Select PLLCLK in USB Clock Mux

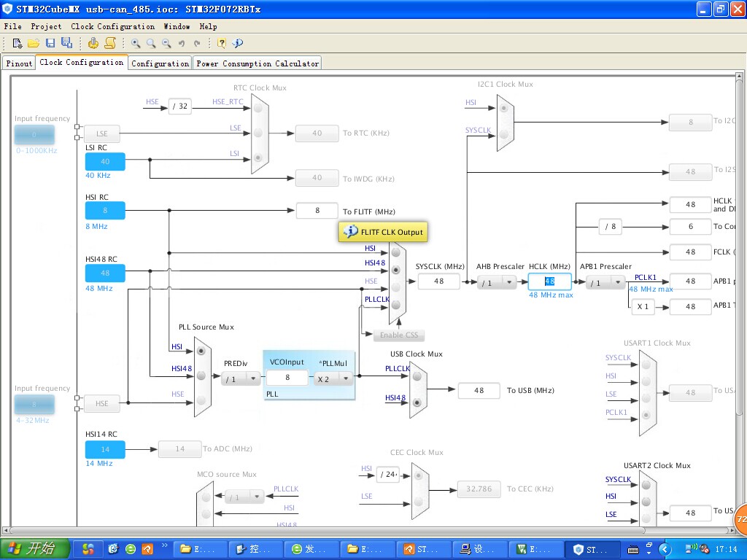[x=417, y=376]
